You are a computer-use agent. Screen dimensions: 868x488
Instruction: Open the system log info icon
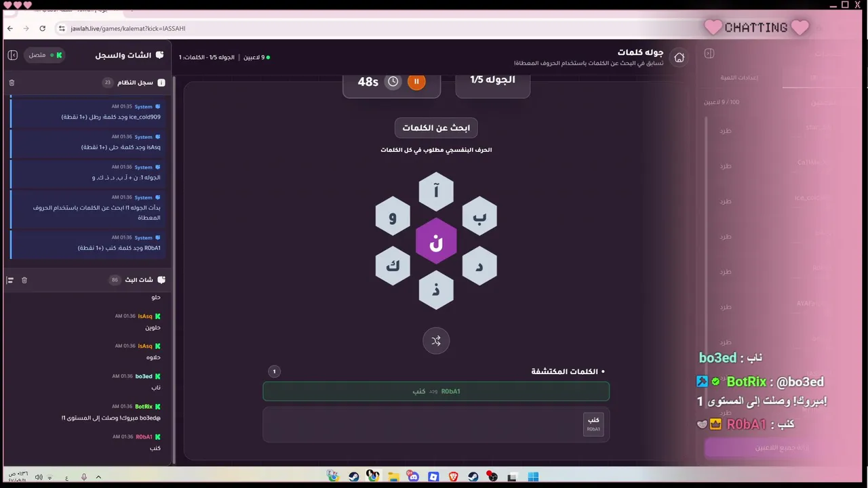(161, 83)
